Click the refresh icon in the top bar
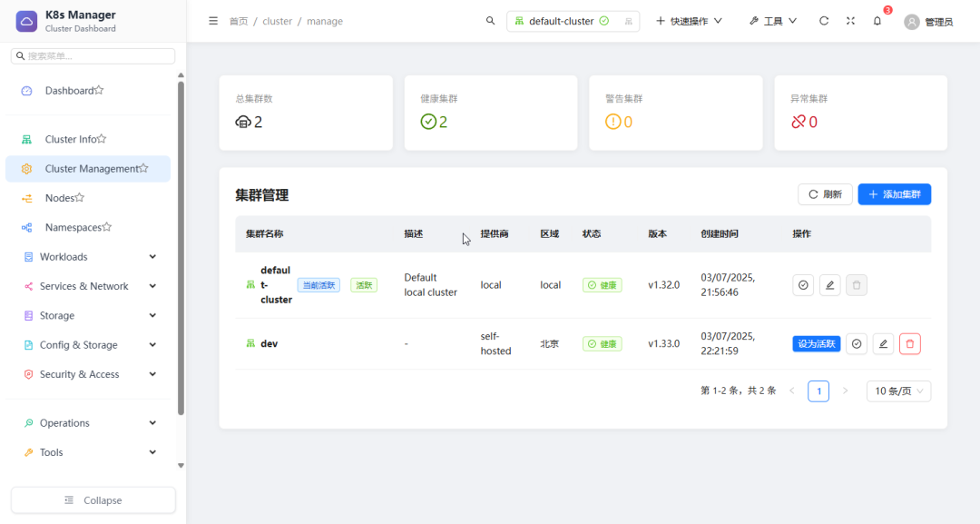This screenshot has width=980, height=524. tap(824, 20)
